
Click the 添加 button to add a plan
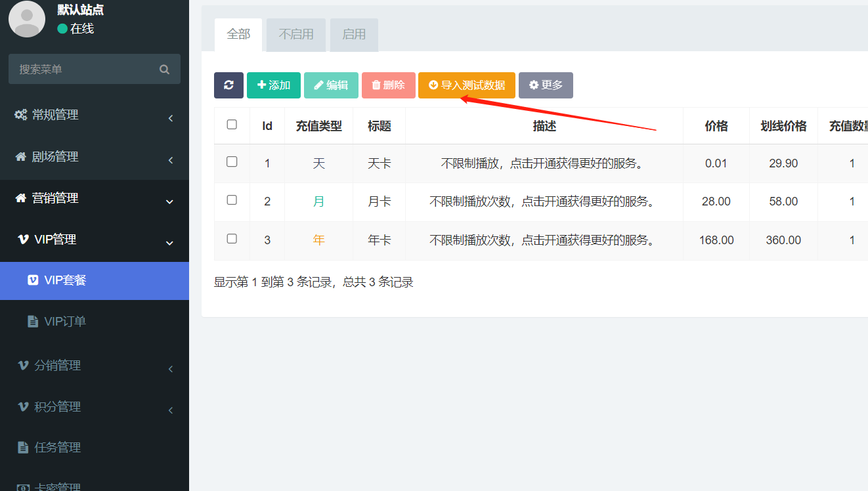273,85
